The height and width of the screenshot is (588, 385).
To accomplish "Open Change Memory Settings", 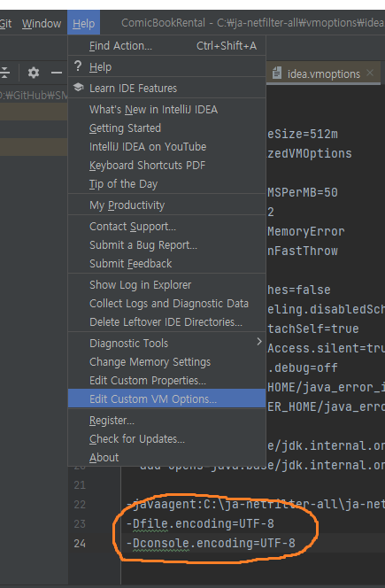I will point(166,362).
